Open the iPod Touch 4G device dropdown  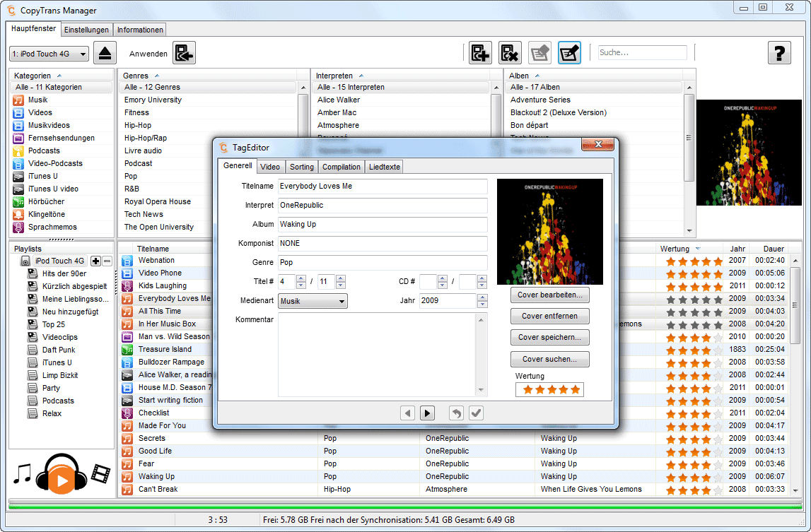pyautogui.click(x=49, y=54)
